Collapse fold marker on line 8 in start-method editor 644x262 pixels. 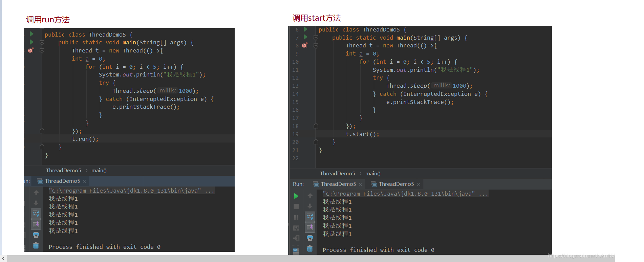(x=316, y=46)
